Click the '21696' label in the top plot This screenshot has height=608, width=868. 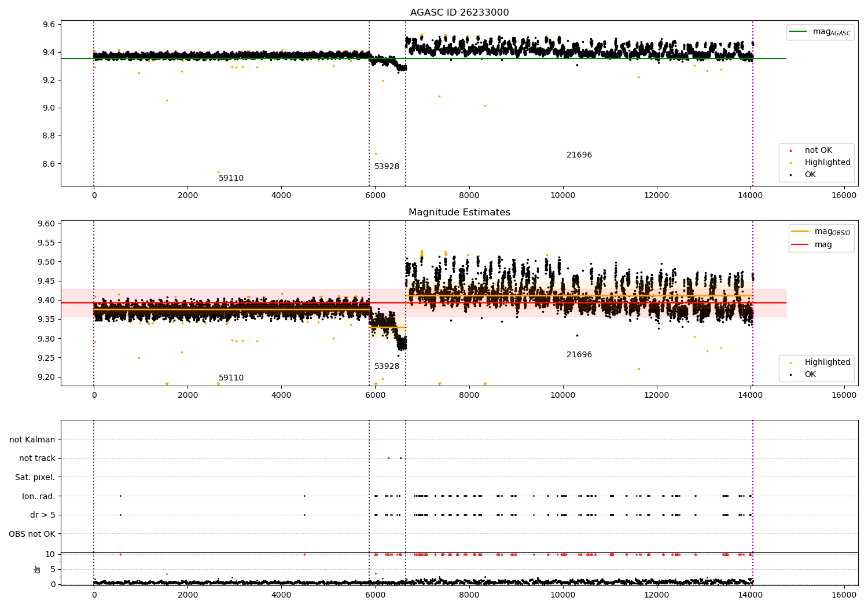(579, 155)
